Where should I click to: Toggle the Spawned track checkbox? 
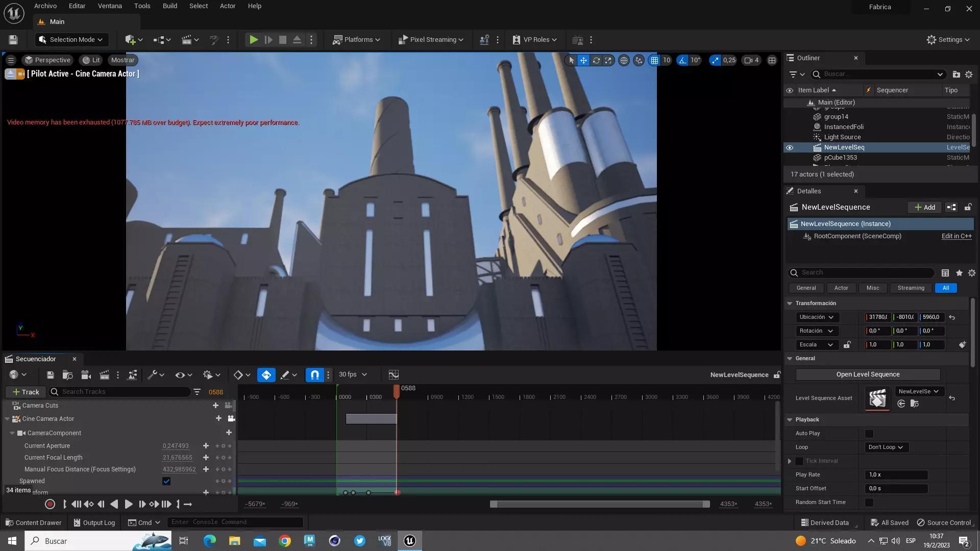click(166, 481)
